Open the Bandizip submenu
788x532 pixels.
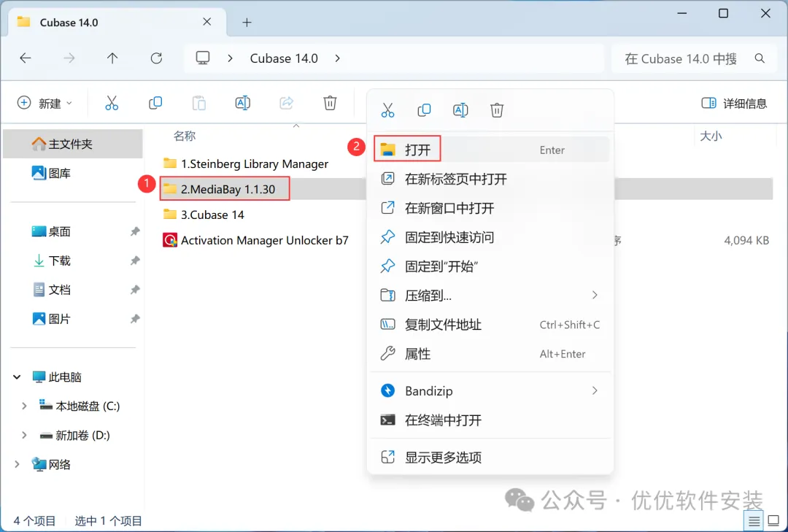[490, 390]
